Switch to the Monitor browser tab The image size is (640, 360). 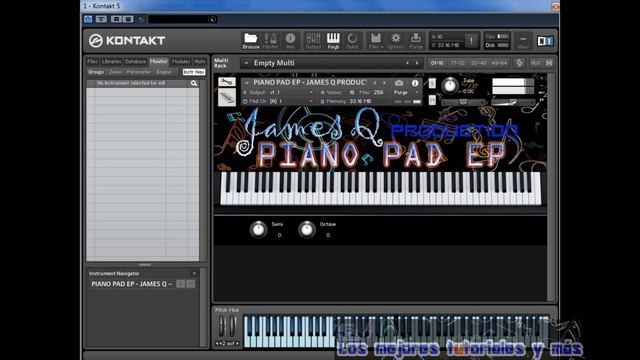click(158, 62)
